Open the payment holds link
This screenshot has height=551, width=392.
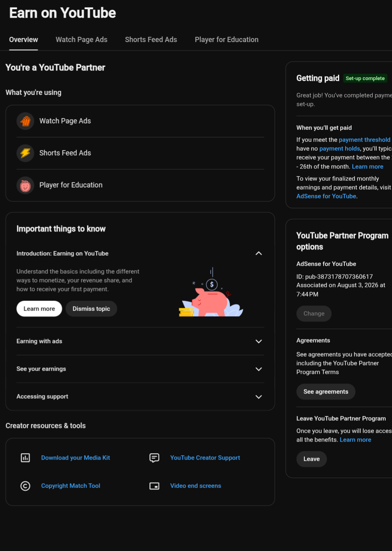(340, 149)
